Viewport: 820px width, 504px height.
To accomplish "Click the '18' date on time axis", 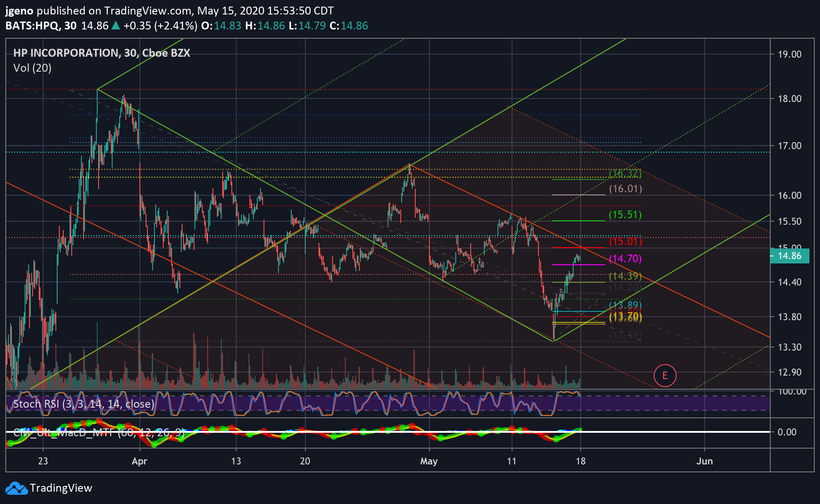I will pos(581,461).
